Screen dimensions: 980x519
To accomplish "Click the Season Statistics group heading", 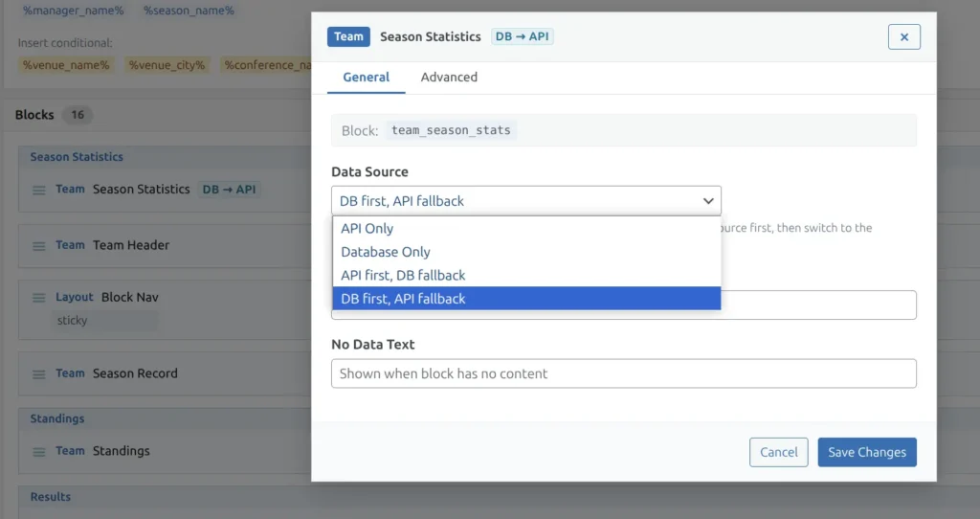I will pyautogui.click(x=77, y=157).
